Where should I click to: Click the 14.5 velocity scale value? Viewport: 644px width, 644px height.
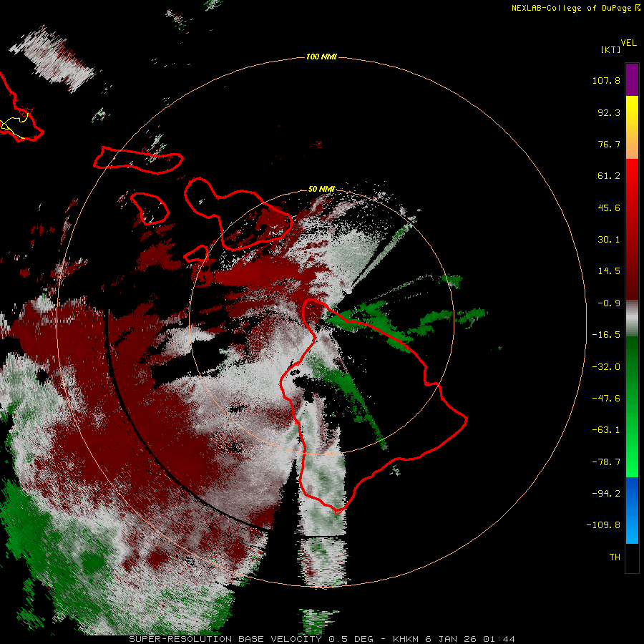click(609, 271)
